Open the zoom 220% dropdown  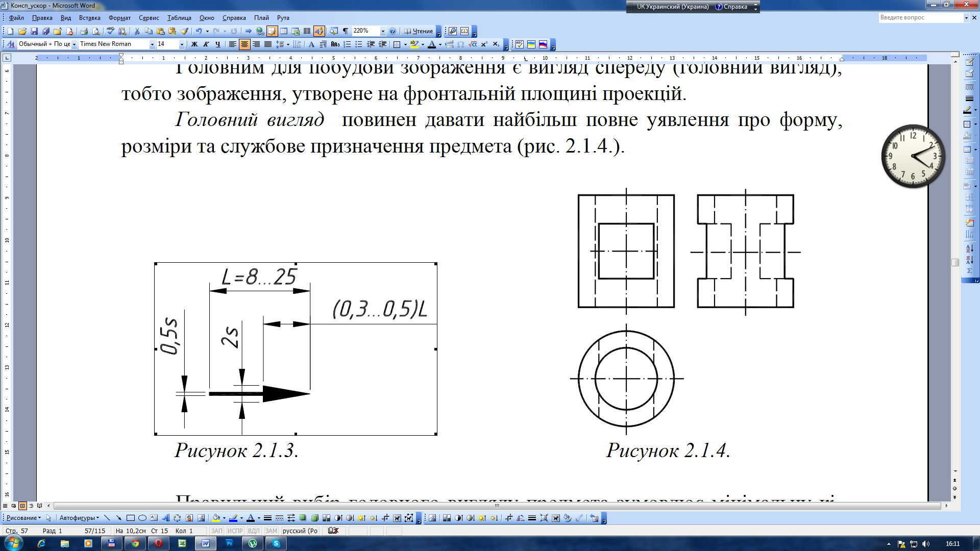click(383, 31)
